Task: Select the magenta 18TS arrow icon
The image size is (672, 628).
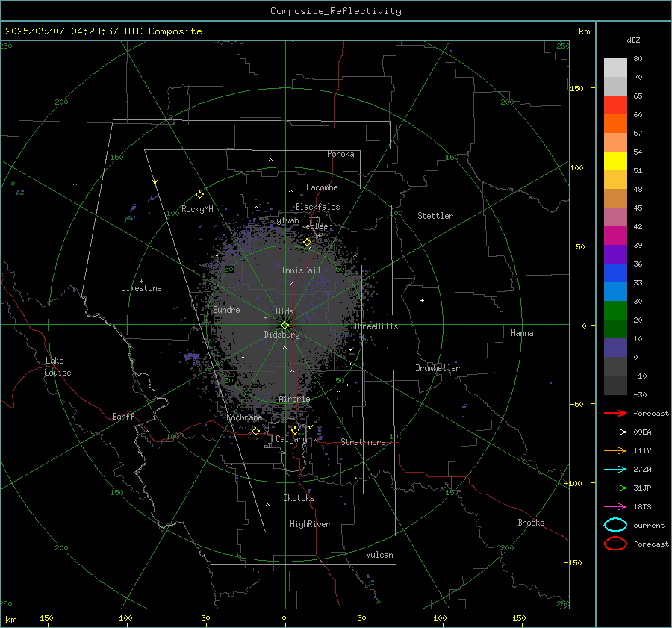Action: coord(615,507)
